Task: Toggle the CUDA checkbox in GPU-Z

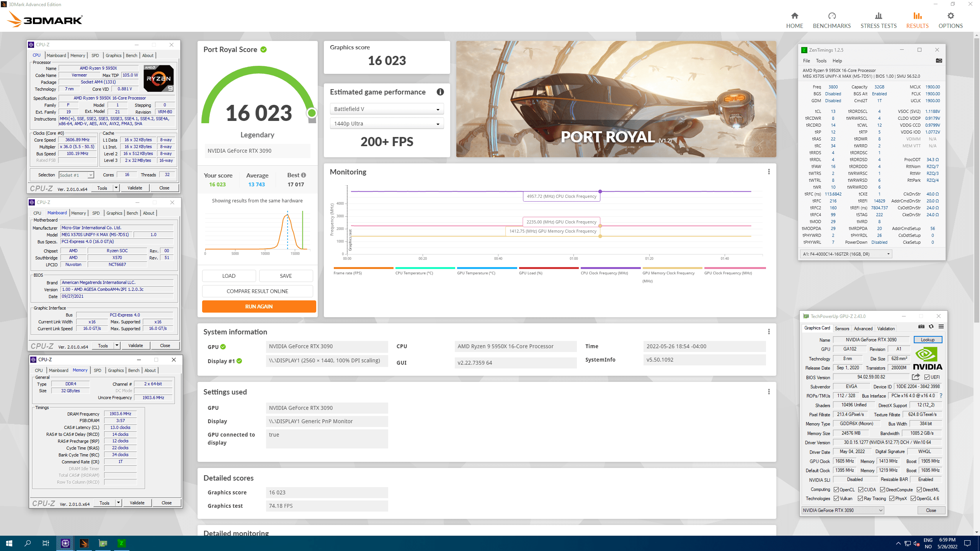Action: (861, 490)
